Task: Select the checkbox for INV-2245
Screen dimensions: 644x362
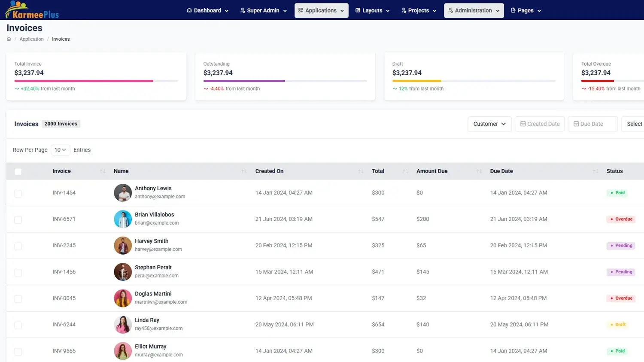Action: [18, 246]
